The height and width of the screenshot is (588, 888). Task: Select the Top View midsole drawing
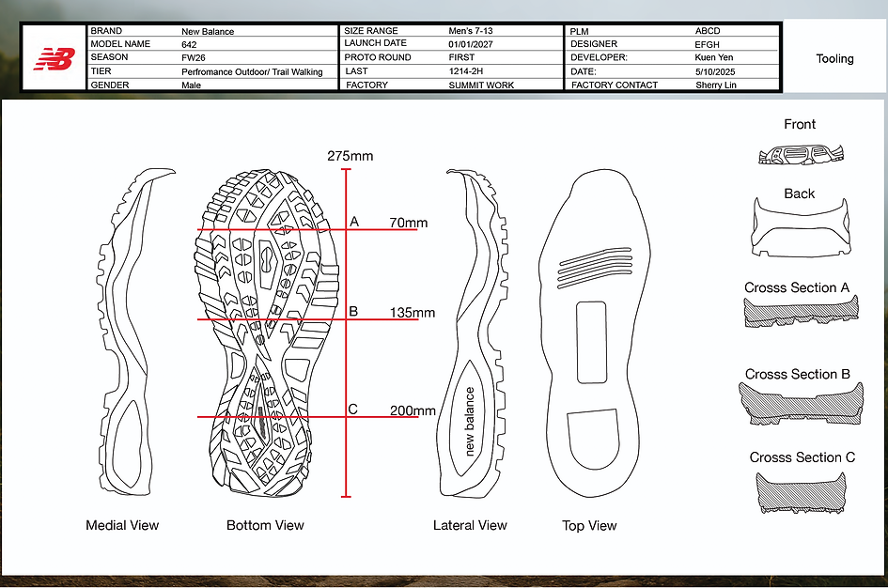[x=594, y=333]
